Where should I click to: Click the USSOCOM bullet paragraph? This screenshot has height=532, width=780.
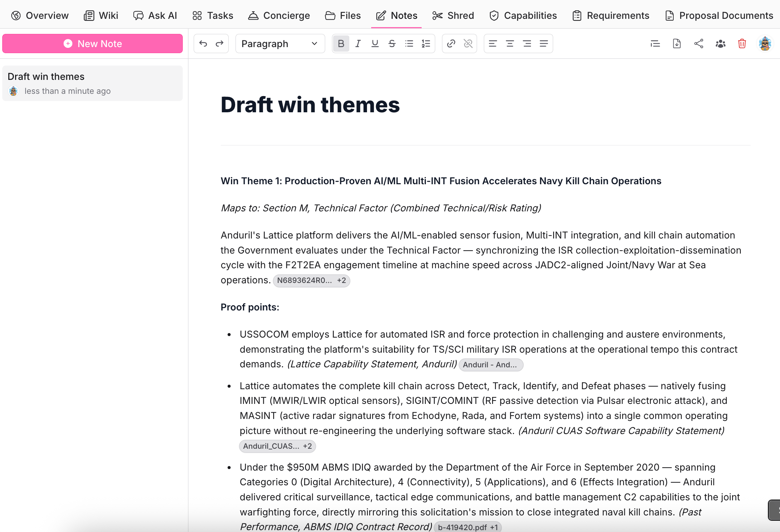(x=489, y=349)
